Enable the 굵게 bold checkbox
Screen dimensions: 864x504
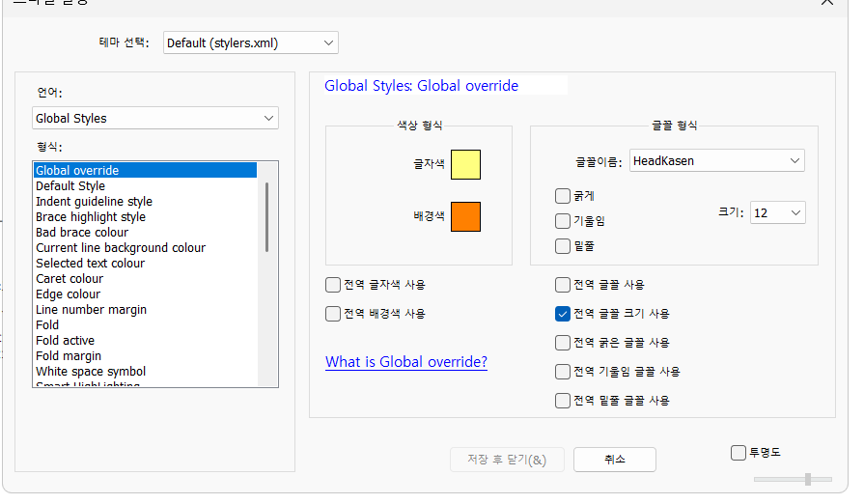tap(563, 196)
